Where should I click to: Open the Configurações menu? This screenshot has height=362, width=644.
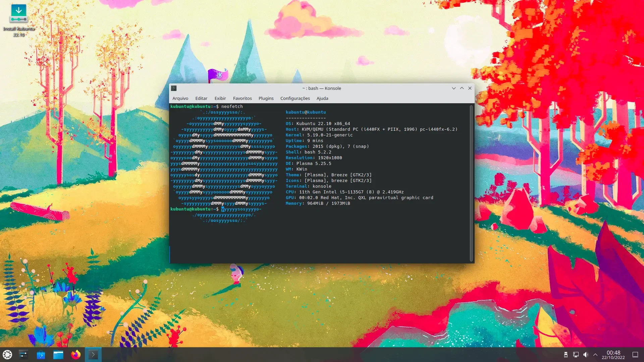tap(295, 98)
